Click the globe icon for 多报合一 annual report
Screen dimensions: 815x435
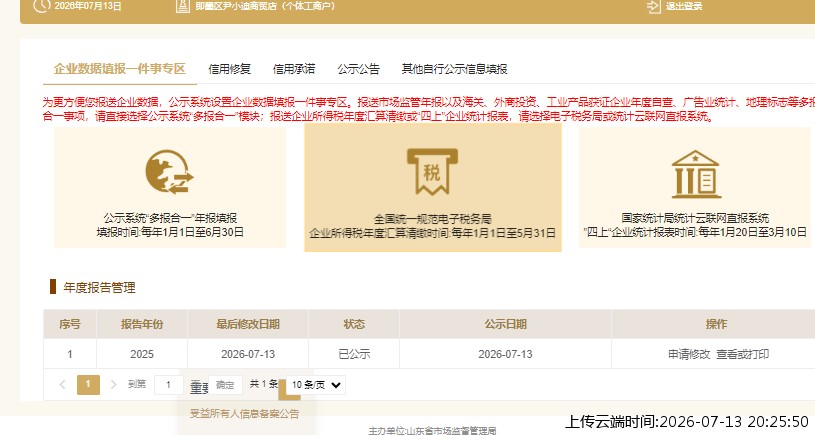click(169, 172)
